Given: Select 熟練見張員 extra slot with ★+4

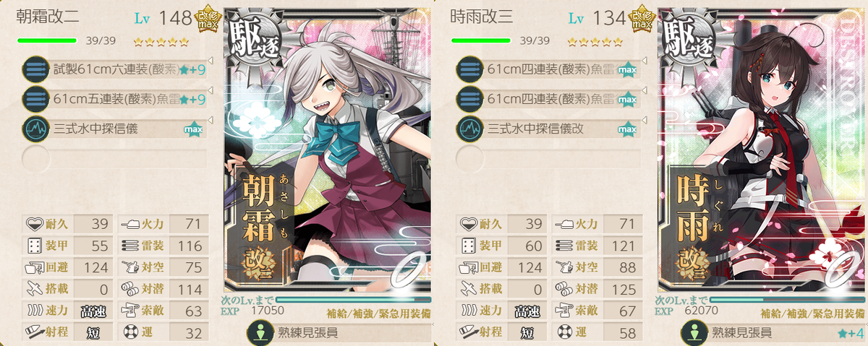Looking at the screenshot, I should (x=772, y=332).
